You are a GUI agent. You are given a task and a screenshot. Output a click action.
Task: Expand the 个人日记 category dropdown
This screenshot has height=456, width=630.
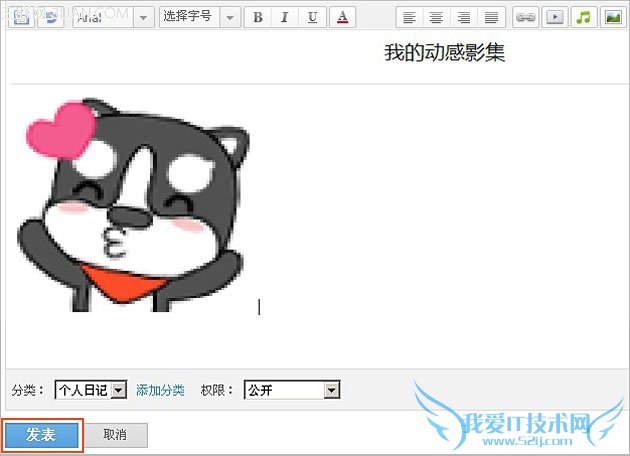[x=119, y=390]
